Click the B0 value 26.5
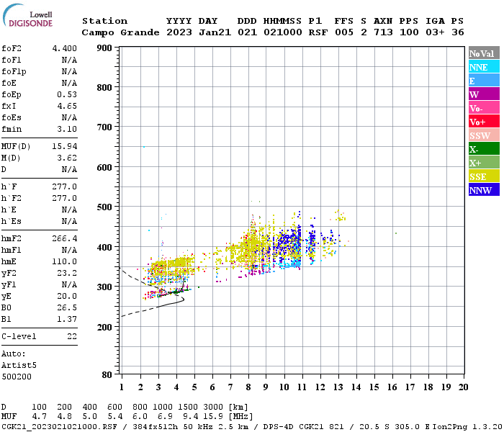The width and height of the screenshot is (504, 432). (67, 307)
